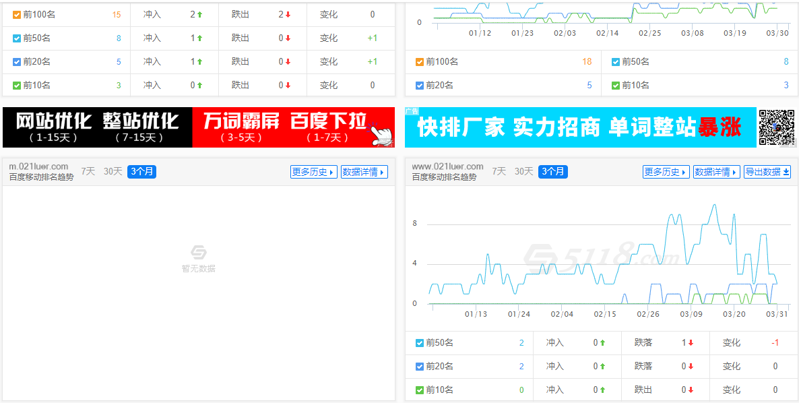The image size is (799, 403).
Task: Toggle green 前10名 checkbox showing value 3 with 冲入
Action: [17, 86]
